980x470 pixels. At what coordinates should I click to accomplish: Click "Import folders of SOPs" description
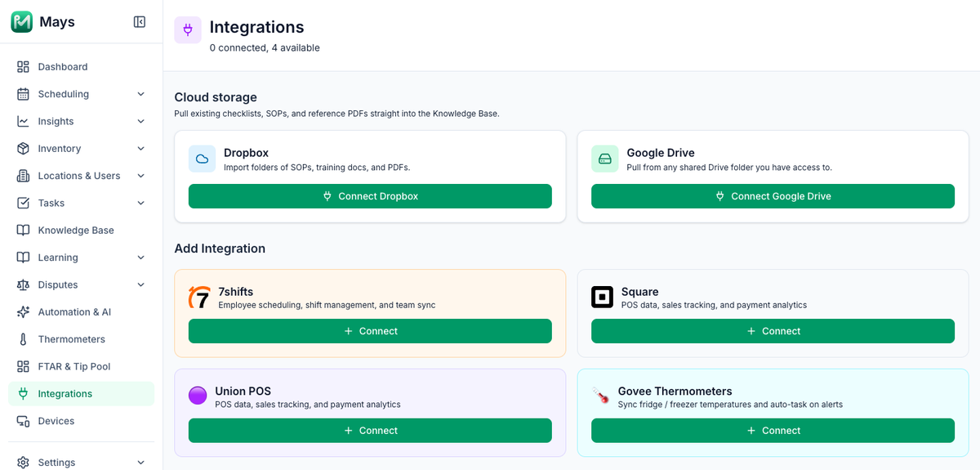click(x=317, y=168)
